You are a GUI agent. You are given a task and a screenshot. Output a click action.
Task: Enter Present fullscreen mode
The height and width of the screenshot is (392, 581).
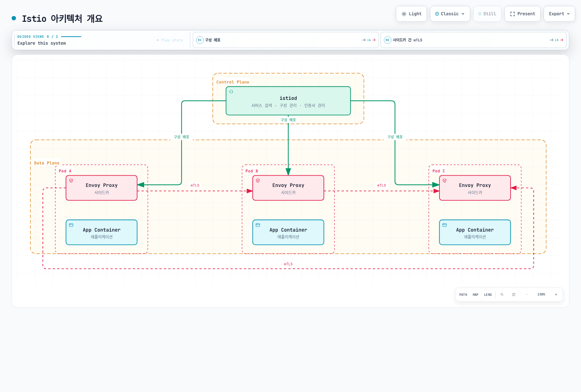522,14
